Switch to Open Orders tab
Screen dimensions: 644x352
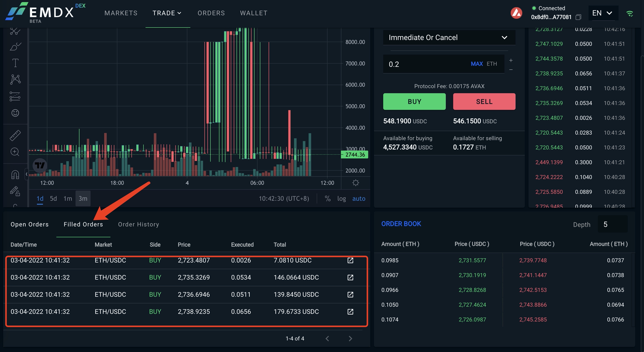30,224
